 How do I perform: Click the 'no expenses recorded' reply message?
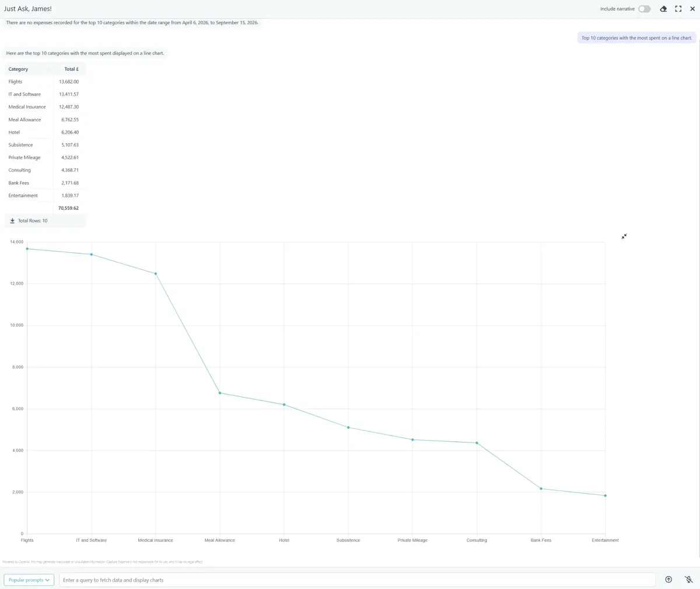[x=132, y=23]
